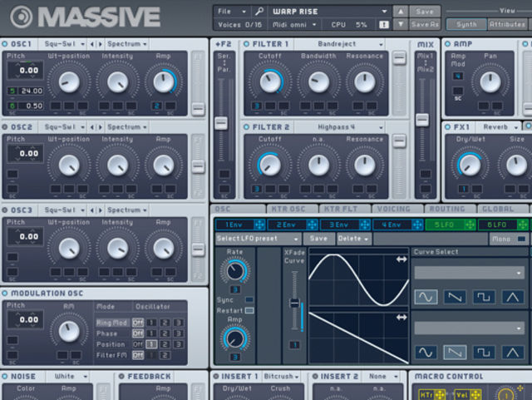
Task: Toggle the Filter 2 power button
Action: click(x=247, y=127)
